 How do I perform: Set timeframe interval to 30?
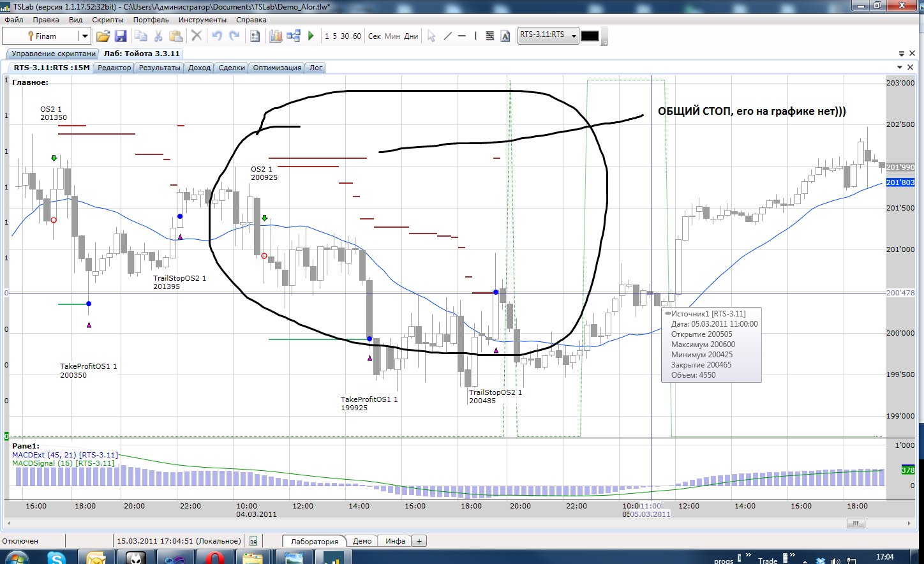pyautogui.click(x=345, y=36)
